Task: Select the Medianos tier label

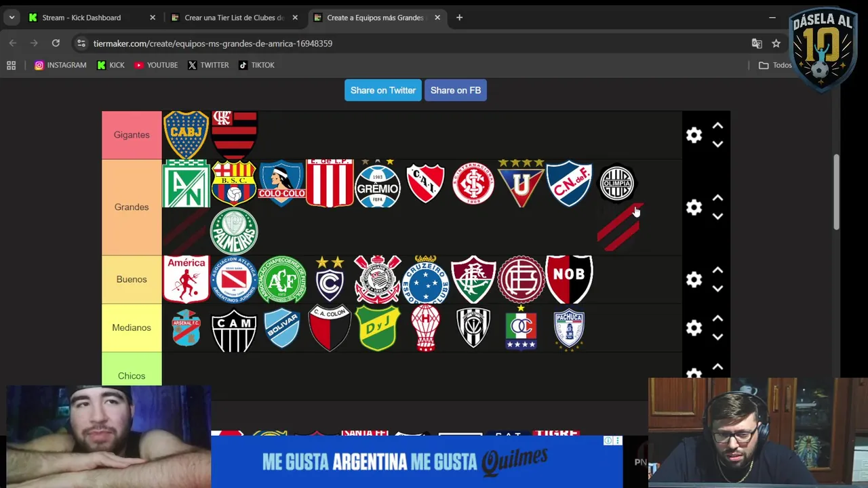Action: point(132,327)
